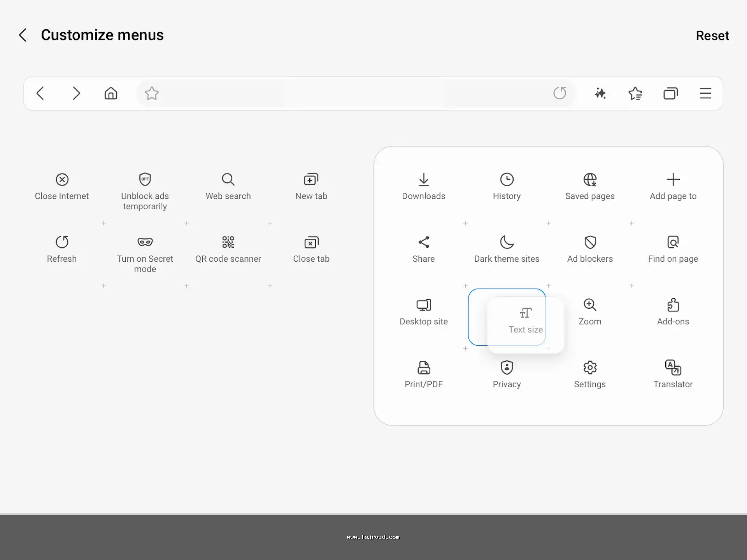
Task: Tap the Find on page icon
Action: (x=673, y=242)
